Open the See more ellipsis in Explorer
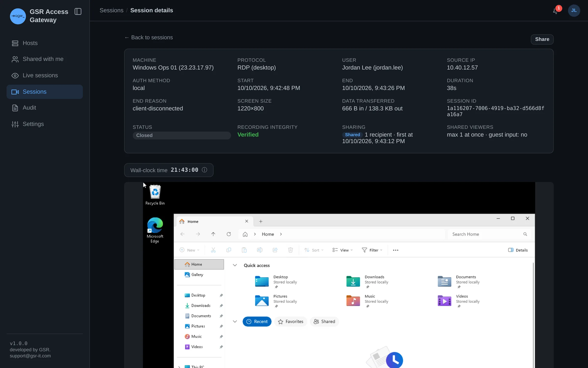This screenshot has width=588, height=368. (x=395, y=250)
